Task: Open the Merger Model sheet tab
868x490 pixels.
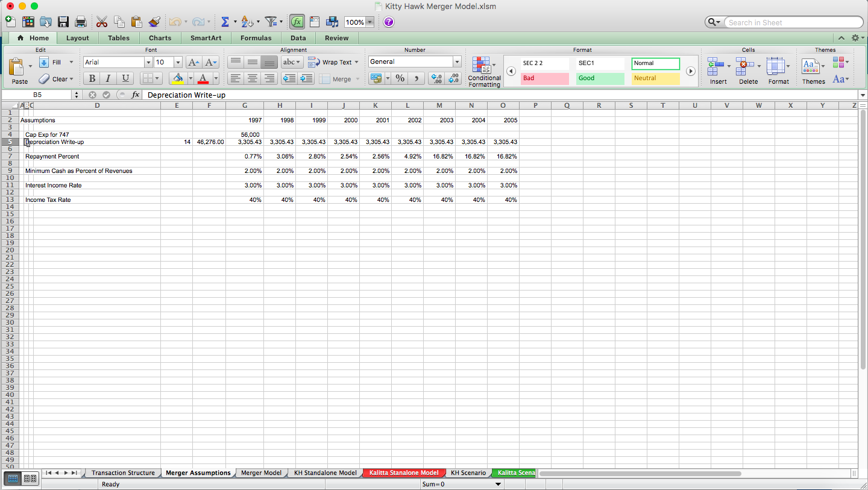Action: [x=261, y=473]
